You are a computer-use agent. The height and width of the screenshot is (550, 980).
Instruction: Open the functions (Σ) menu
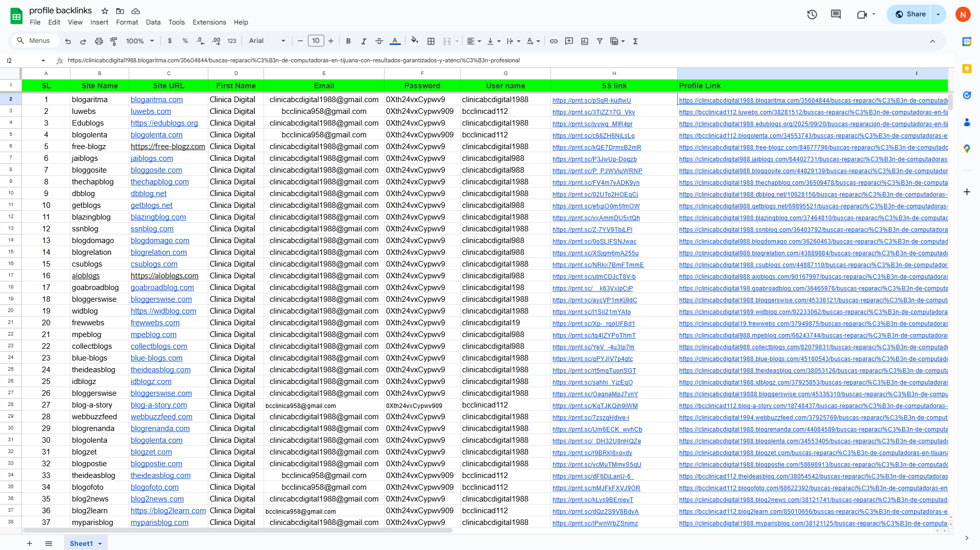pos(635,41)
